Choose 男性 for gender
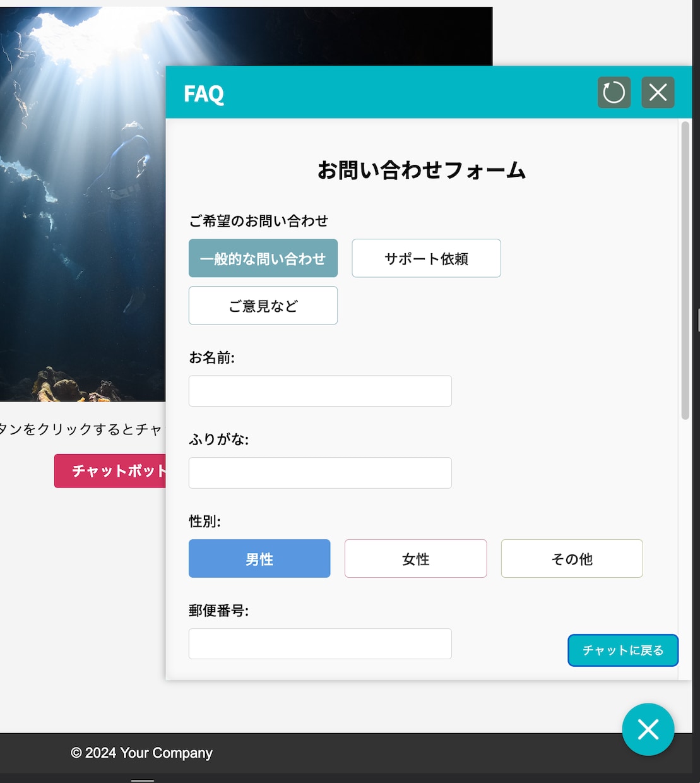 (x=259, y=558)
